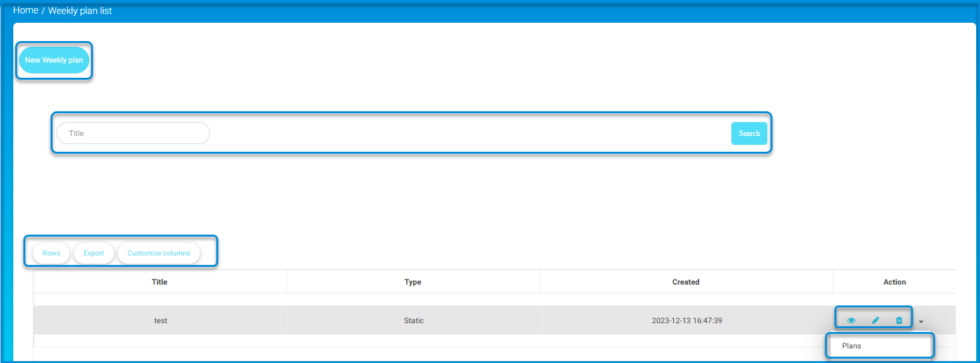Open the Rows options button
The height and width of the screenshot is (363, 980).
pyautogui.click(x=51, y=253)
